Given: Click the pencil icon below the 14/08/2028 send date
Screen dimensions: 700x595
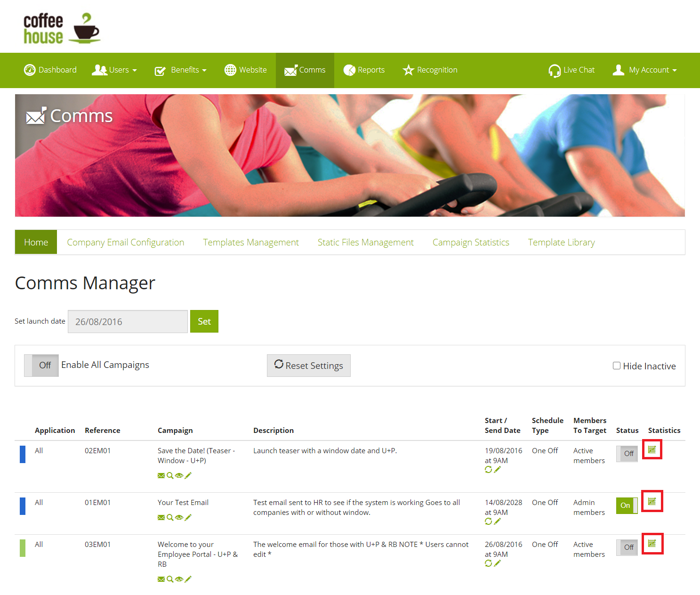Looking at the screenshot, I should 497,521.
